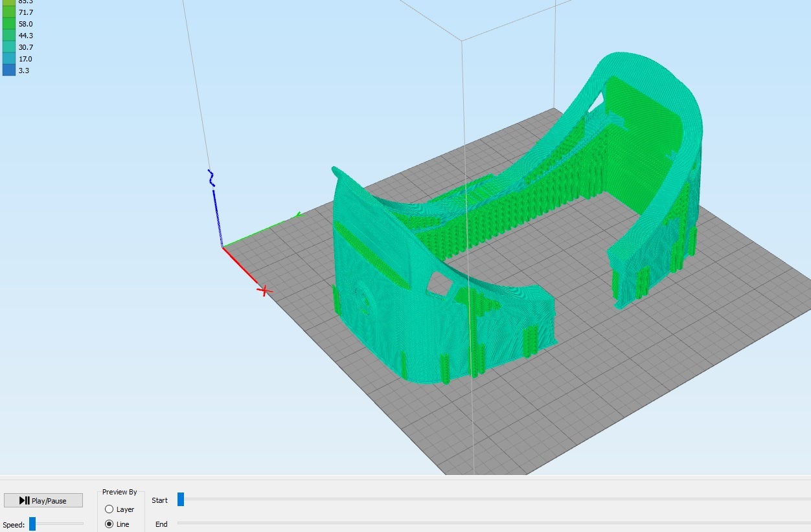Click the "End" slider label
Viewport: 811px width, 532px height.
tap(161, 524)
